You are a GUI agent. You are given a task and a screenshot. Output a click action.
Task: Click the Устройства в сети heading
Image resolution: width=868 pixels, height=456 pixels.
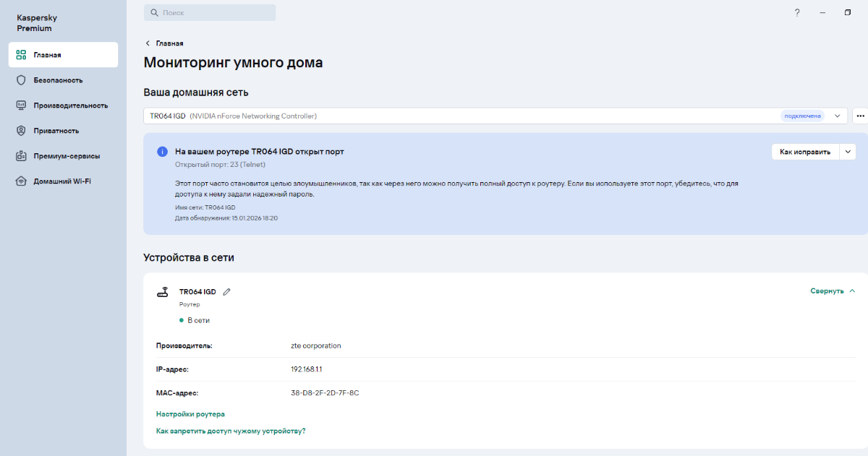189,257
